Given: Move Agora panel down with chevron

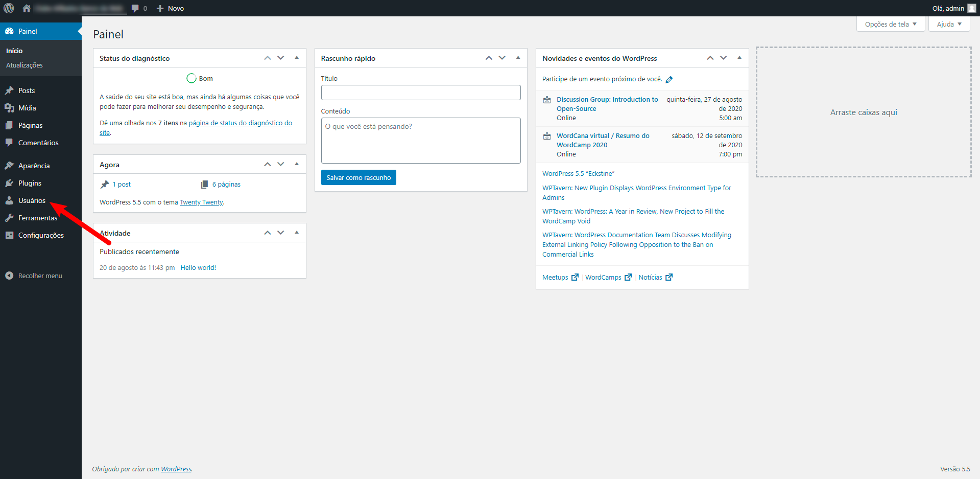Looking at the screenshot, I should tap(280, 164).
